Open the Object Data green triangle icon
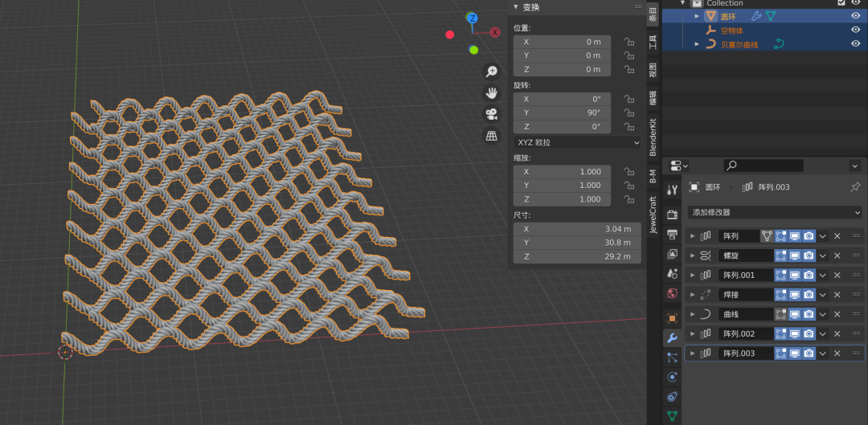 (673, 415)
